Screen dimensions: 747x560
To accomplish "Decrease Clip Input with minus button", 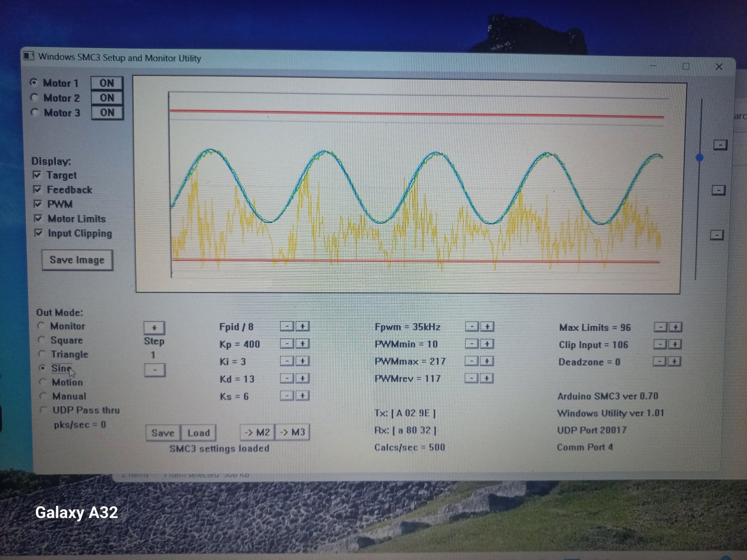I will click(x=660, y=344).
